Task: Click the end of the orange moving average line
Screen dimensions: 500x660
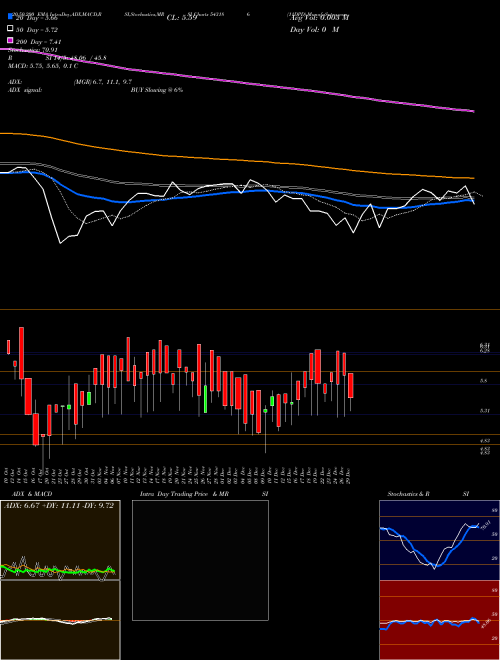Action: [x=473, y=178]
